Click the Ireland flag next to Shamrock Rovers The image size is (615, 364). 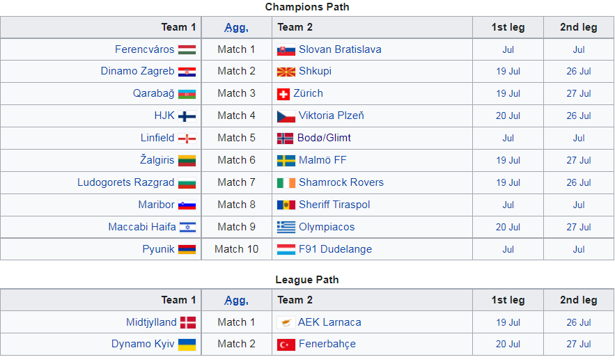286,183
